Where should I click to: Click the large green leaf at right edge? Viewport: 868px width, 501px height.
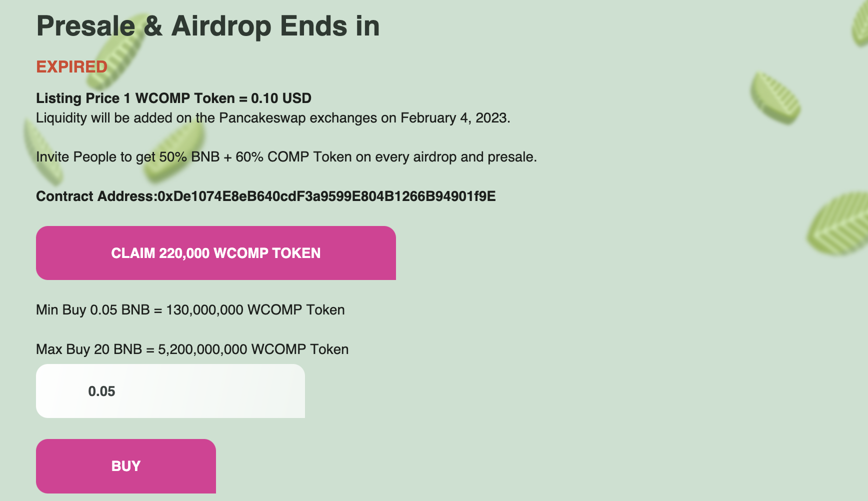(838, 223)
